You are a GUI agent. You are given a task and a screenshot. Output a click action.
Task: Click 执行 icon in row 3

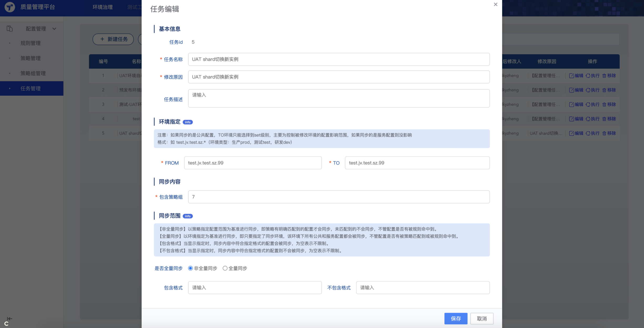coord(588,105)
